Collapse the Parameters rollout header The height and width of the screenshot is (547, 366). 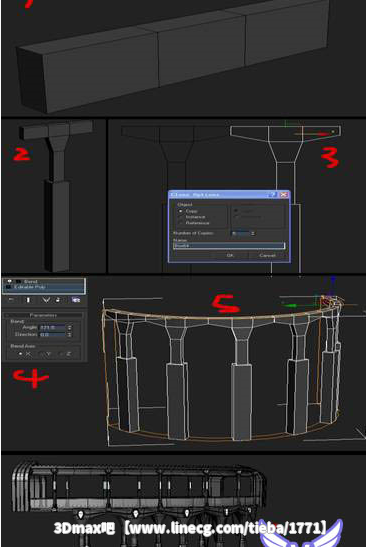(43, 315)
